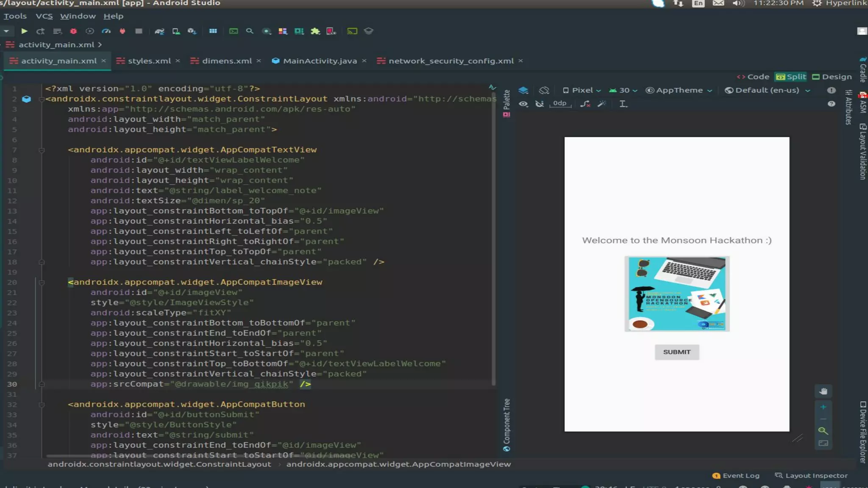
Task: Click the Sync Project with Gradle icon
Action: click(159, 31)
